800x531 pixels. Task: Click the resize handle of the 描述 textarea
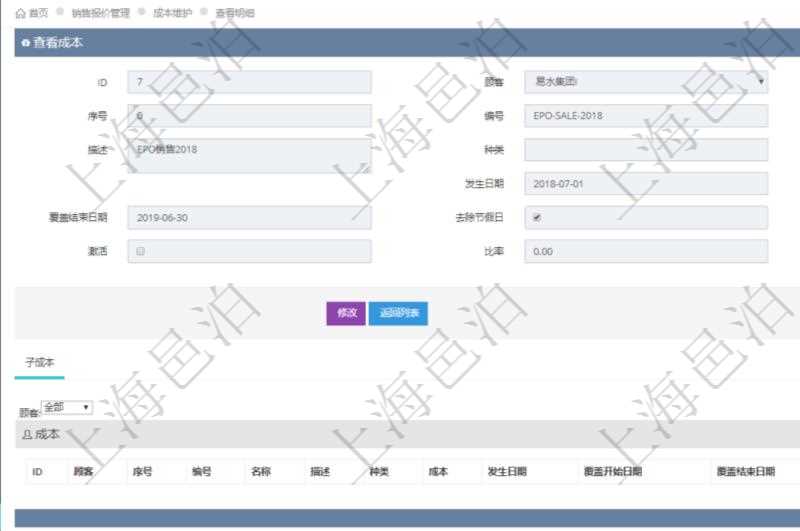point(366,168)
